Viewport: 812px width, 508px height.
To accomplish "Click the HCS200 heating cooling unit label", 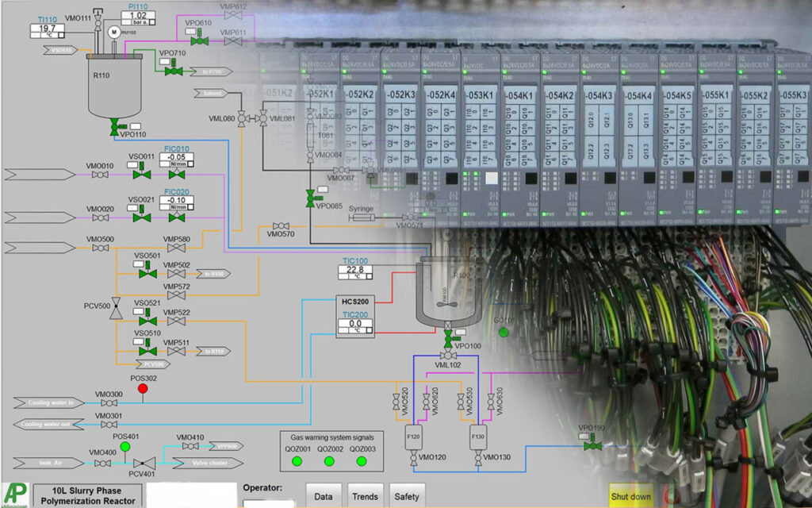I will pos(355,301).
